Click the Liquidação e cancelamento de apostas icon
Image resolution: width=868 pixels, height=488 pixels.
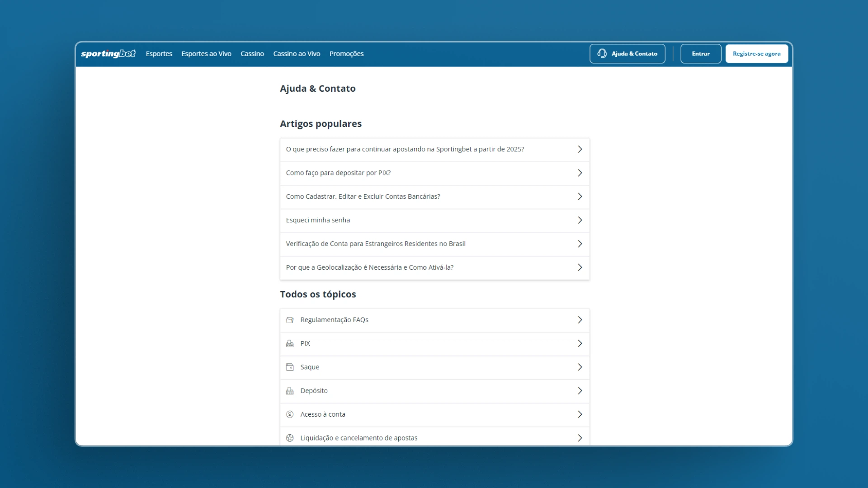click(x=290, y=438)
